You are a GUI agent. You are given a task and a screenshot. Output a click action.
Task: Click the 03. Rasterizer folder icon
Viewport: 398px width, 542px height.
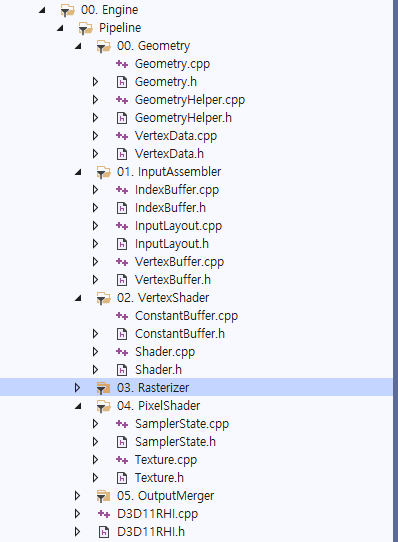pos(103,388)
